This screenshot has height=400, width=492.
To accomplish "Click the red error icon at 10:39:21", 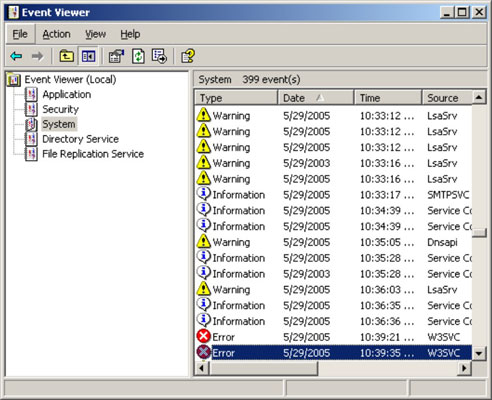I will 203,336.
